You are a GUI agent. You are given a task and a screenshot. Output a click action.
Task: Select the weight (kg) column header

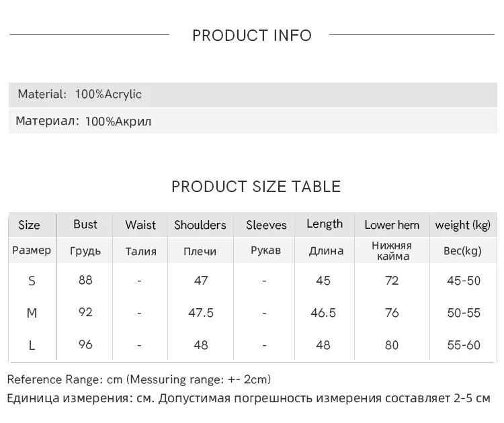click(463, 225)
